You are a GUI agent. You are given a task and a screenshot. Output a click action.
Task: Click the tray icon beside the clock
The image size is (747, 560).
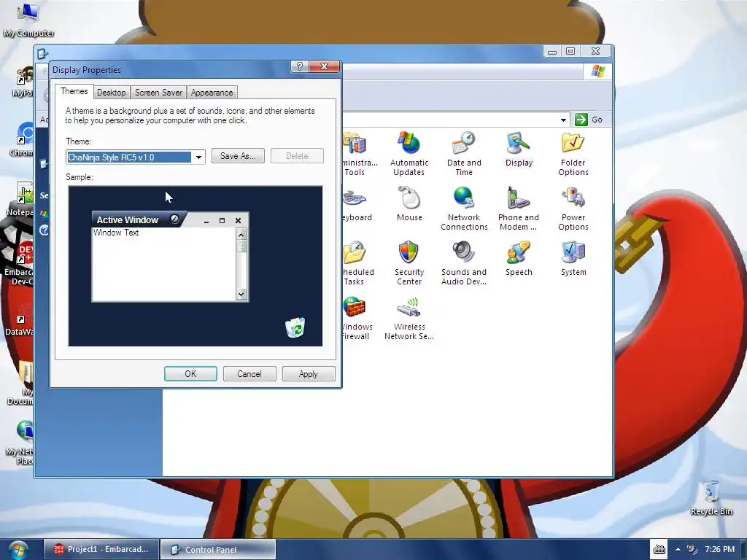click(692, 549)
